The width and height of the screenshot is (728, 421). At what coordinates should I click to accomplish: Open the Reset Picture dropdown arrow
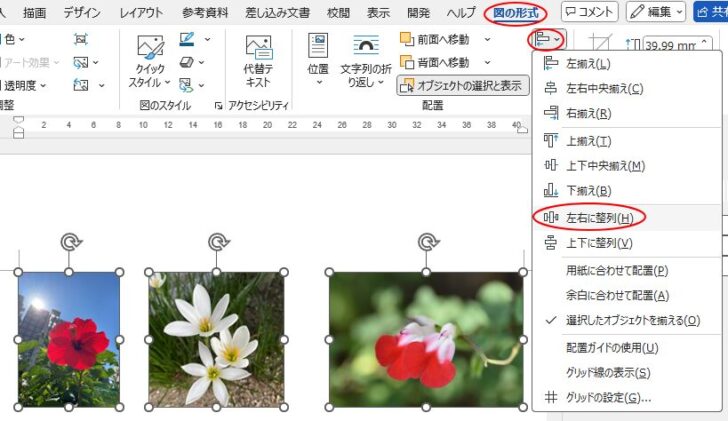pyautogui.click(x=101, y=85)
